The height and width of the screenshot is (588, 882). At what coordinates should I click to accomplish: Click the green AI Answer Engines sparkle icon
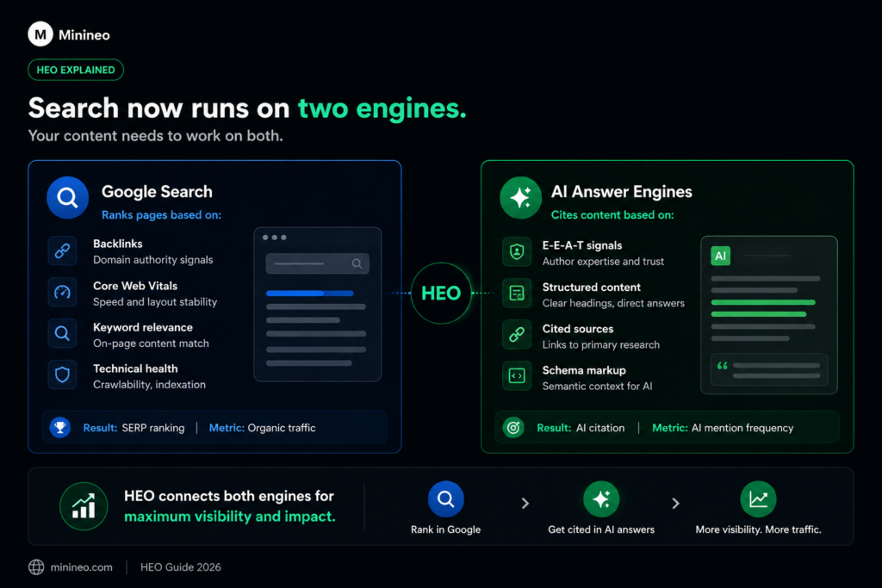click(x=520, y=198)
